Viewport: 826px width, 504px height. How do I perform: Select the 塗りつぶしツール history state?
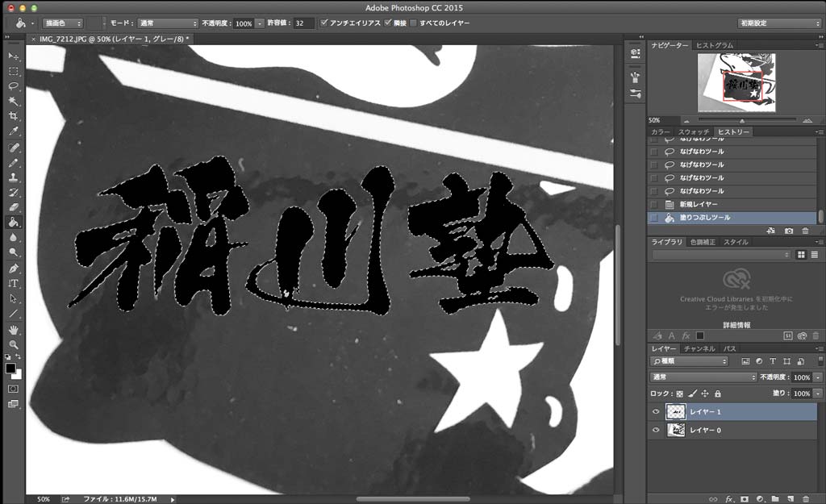point(732,218)
